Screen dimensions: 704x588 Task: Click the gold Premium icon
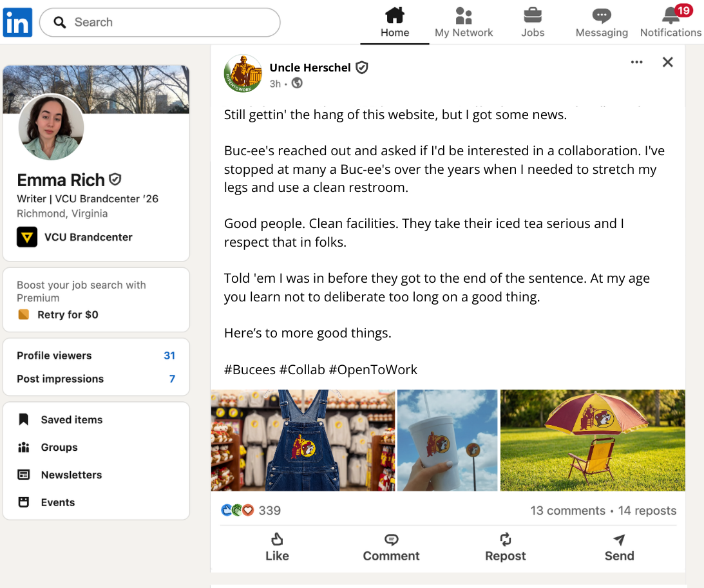click(23, 314)
